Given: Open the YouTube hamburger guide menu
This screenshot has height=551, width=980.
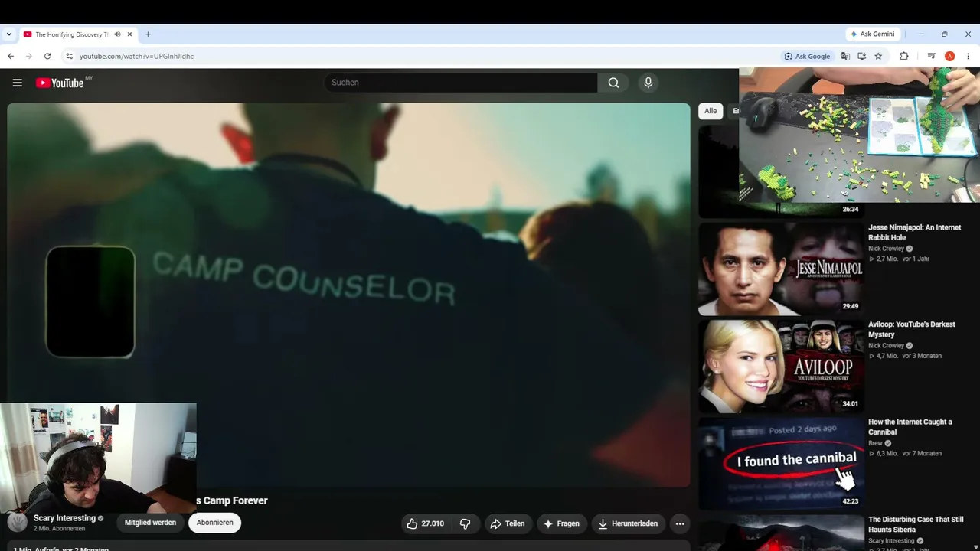Looking at the screenshot, I should (17, 83).
